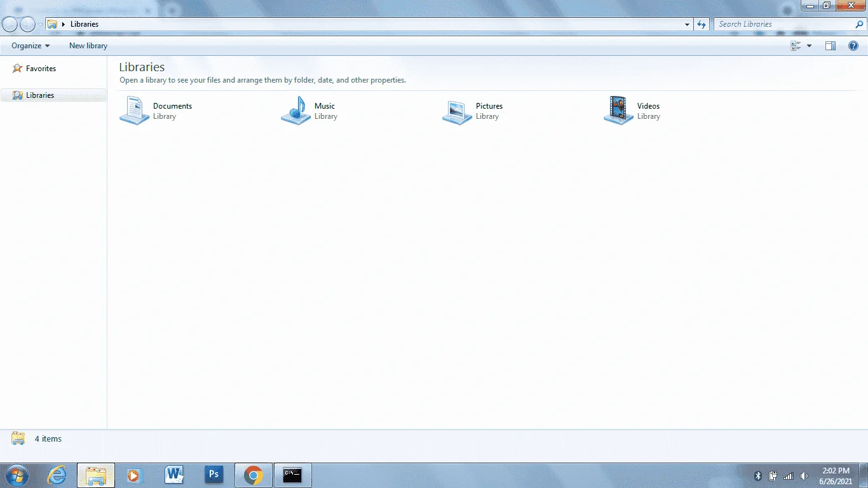868x488 pixels.
Task: Select Libraries in the navigation pane
Action: pos(53,95)
